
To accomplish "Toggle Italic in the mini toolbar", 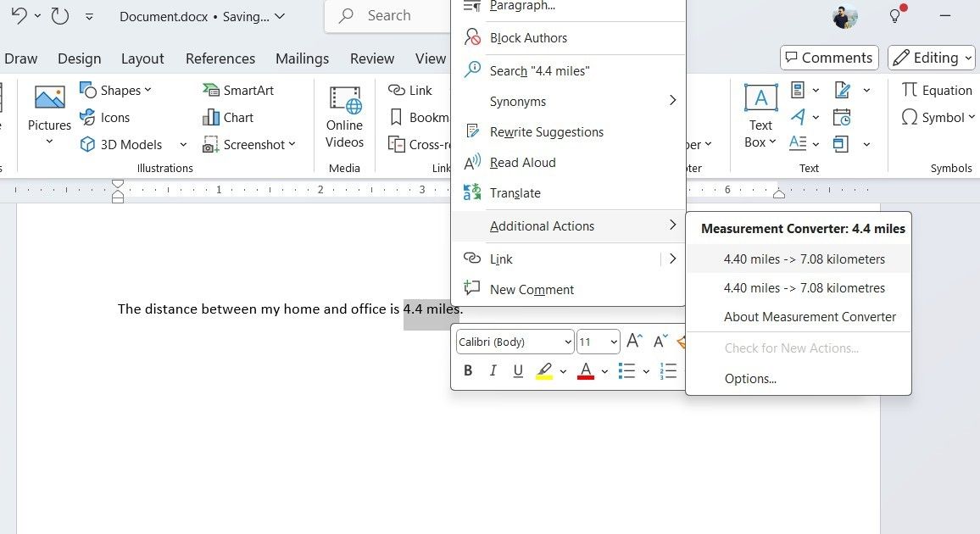I will click(493, 371).
